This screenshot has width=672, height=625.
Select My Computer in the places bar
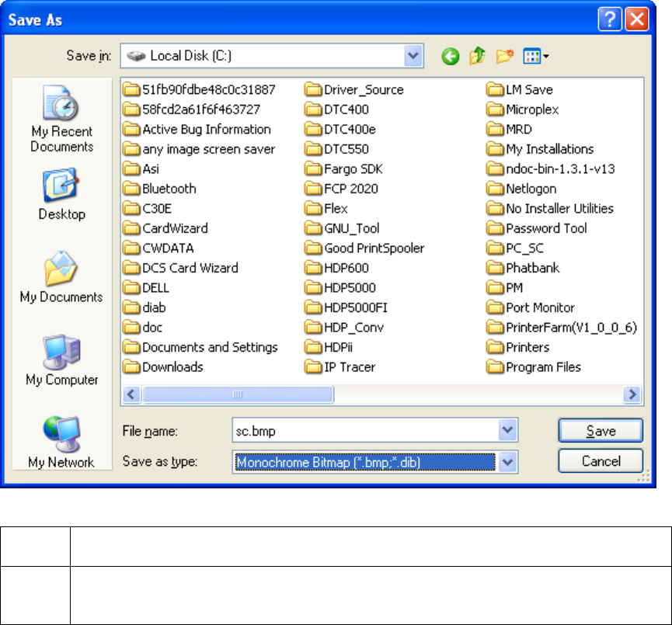click(61, 360)
